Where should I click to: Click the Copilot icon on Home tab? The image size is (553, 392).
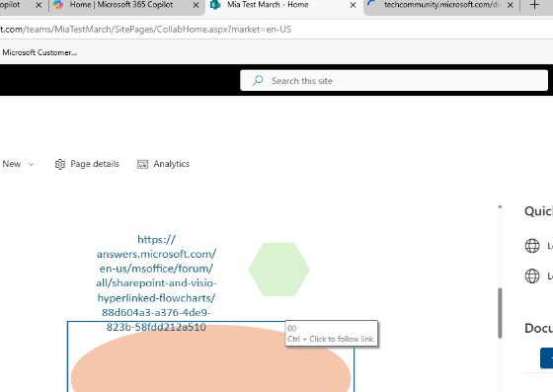pos(58,5)
